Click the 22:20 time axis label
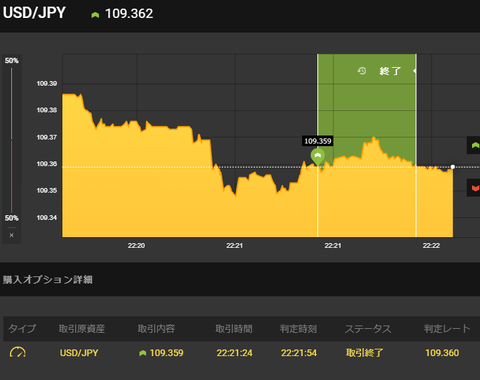Image resolution: width=480 pixels, height=380 pixels. [x=136, y=246]
